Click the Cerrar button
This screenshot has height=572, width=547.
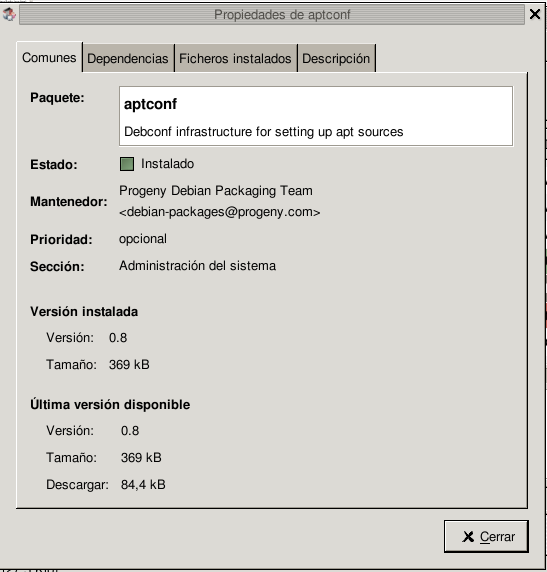(x=486, y=536)
